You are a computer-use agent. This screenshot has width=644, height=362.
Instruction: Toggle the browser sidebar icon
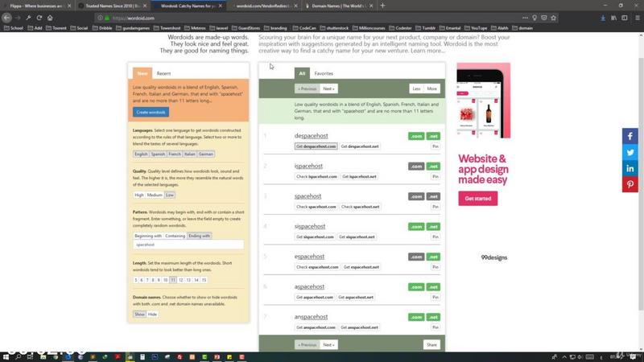click(x=625, y=18)
